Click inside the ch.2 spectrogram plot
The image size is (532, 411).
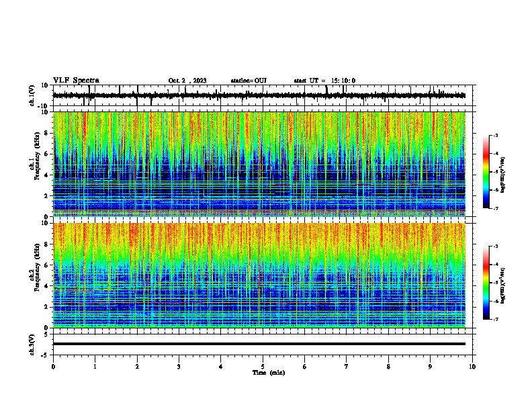pyautogui.click(x=259, y=275)
